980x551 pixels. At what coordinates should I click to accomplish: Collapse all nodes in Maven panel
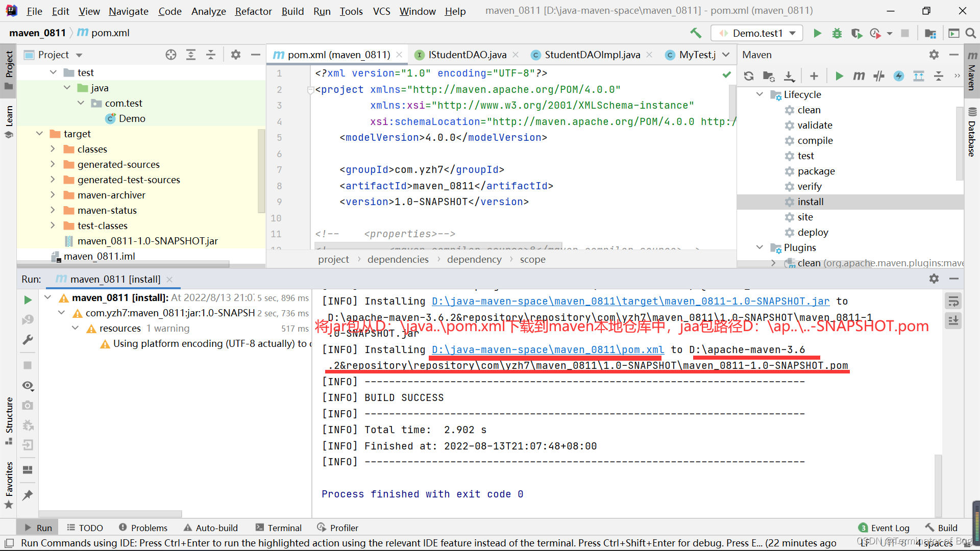pyautogui.click(x=939, y=76)
